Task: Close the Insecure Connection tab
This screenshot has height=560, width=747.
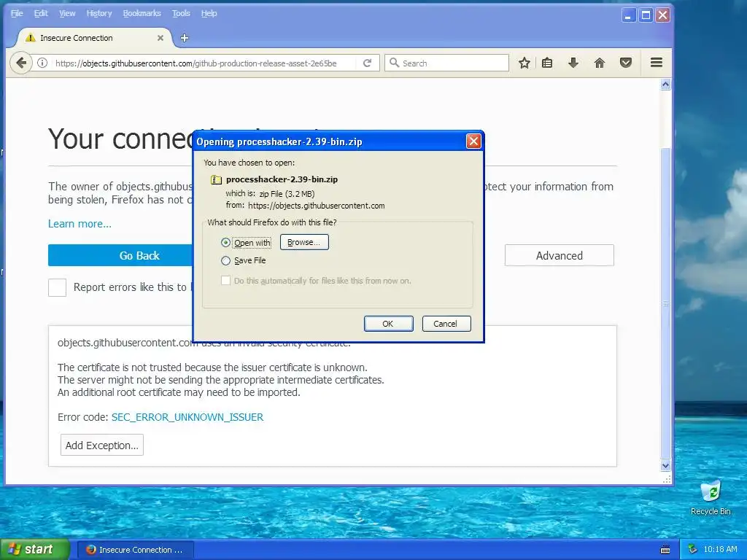Action: (x=160, y=38)
